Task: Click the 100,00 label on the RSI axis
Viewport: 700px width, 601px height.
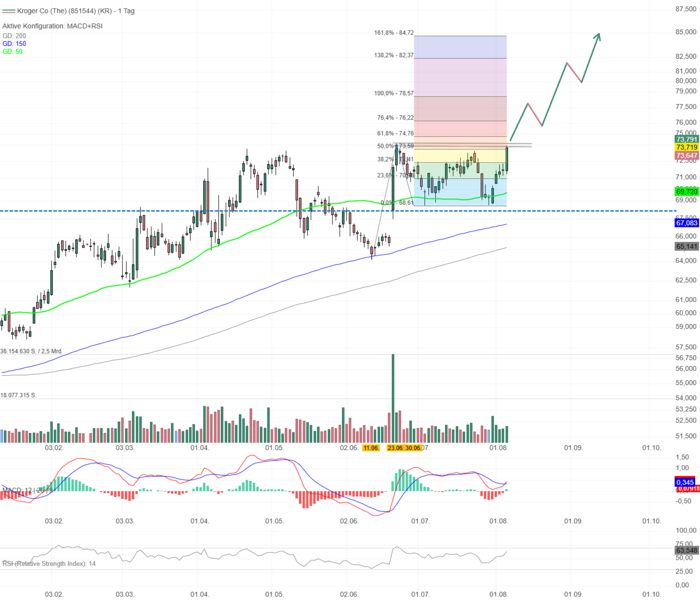Action: (686, 530)
